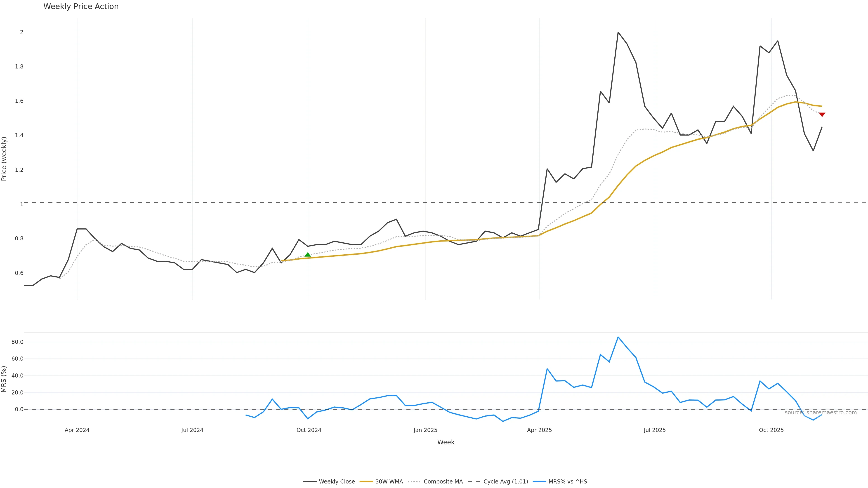Click the 80.0 tick on MRS axis

point(17,342)
